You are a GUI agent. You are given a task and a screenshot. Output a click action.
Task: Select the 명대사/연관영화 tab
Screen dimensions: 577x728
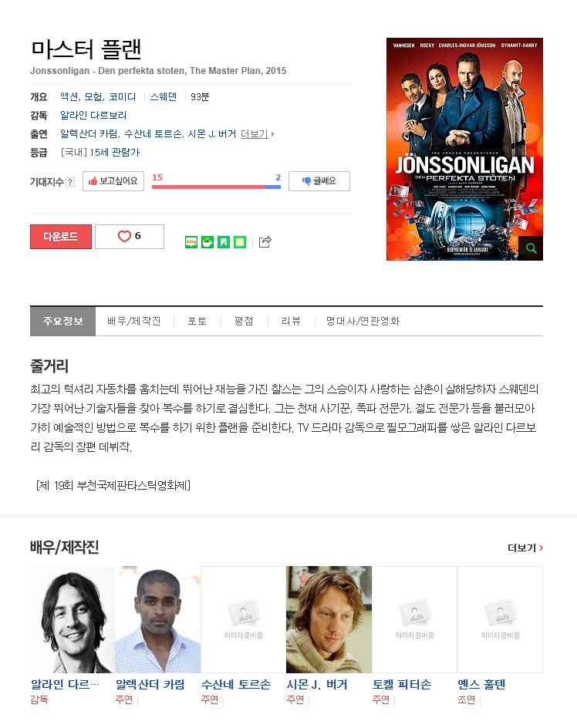(x=363, y=322)
